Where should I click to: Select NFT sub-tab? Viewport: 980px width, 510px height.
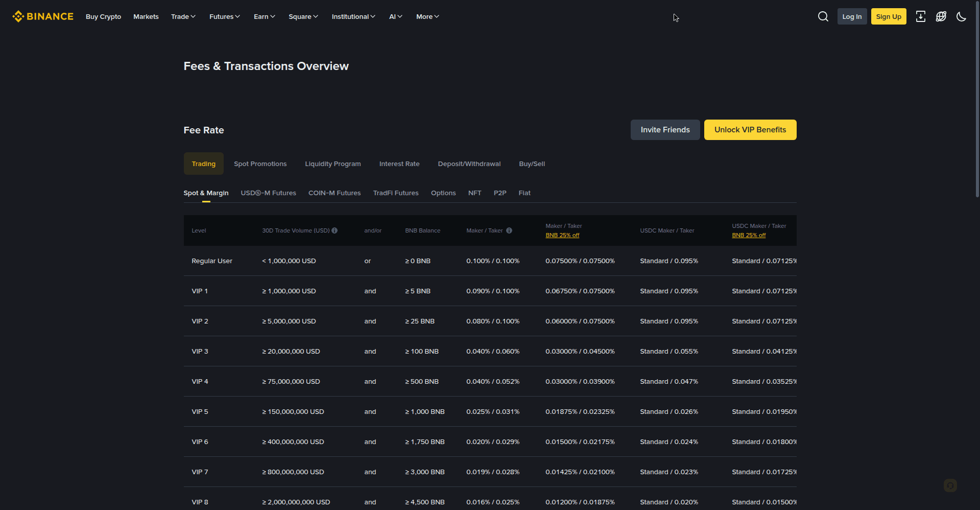point(475,193)
